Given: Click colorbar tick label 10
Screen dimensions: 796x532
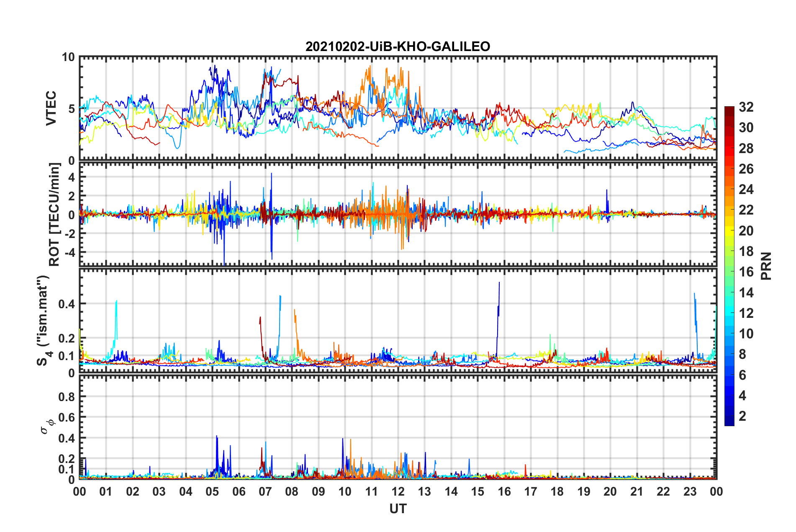Looking at the screenshot, I should click(x=746, y=334).
